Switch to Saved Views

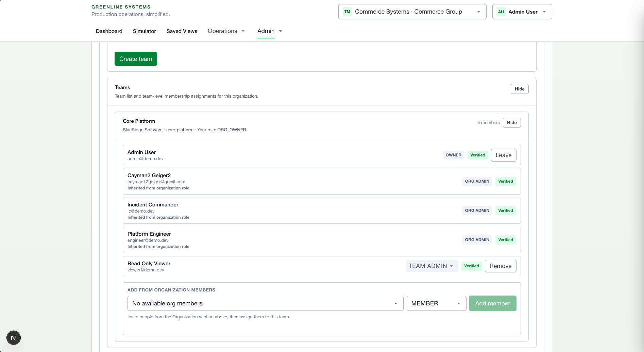point(182,31)
